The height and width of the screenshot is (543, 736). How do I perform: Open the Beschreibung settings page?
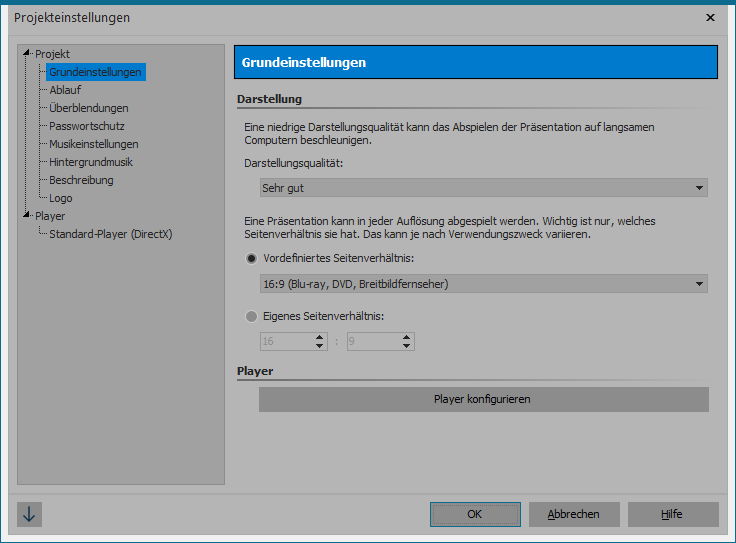[x=81, y=180]
